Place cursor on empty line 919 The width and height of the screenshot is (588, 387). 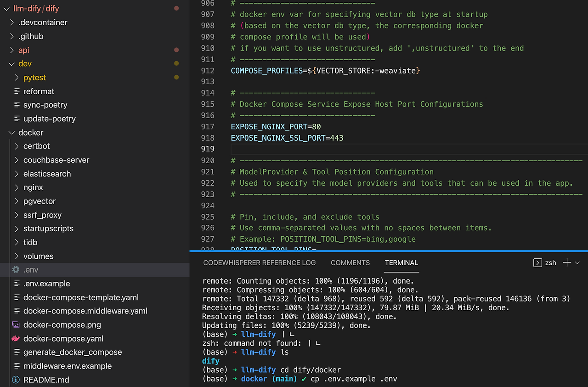(x=367, y=149)
